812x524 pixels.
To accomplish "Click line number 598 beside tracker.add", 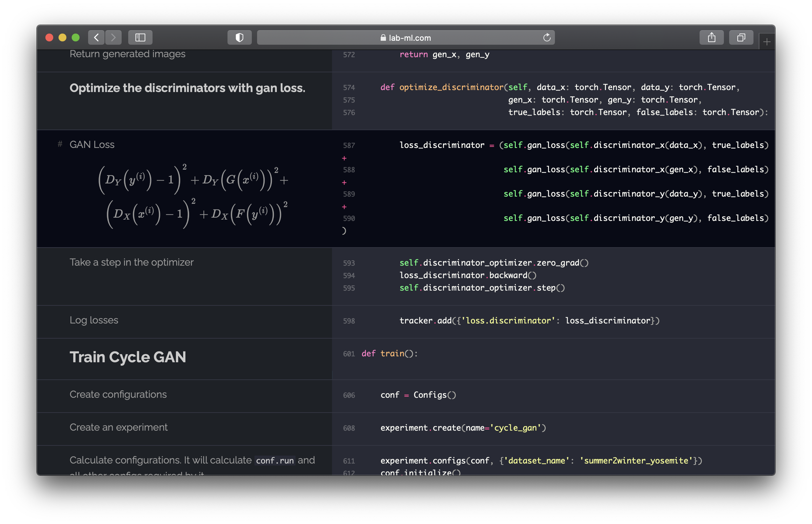I will 348,321.
